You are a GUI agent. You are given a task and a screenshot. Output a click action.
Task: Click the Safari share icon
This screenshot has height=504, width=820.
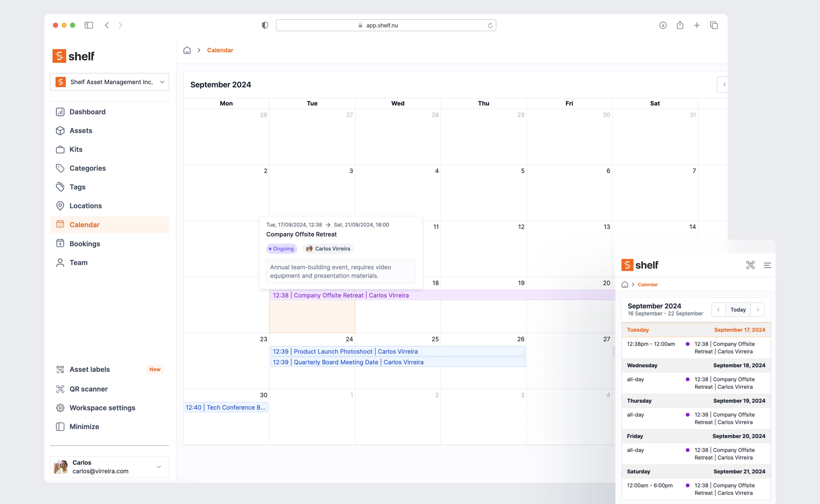click(x=680, y=25)
